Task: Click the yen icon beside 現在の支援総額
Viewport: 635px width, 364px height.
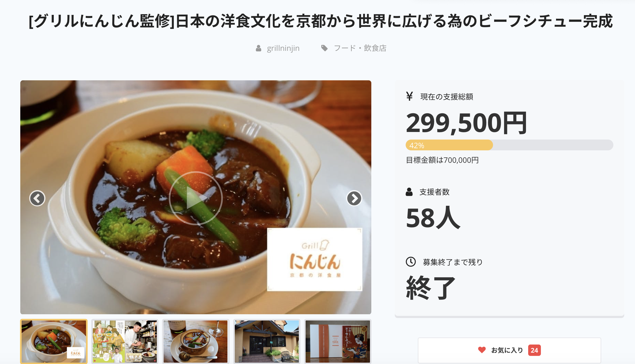Action: point(409,96)
